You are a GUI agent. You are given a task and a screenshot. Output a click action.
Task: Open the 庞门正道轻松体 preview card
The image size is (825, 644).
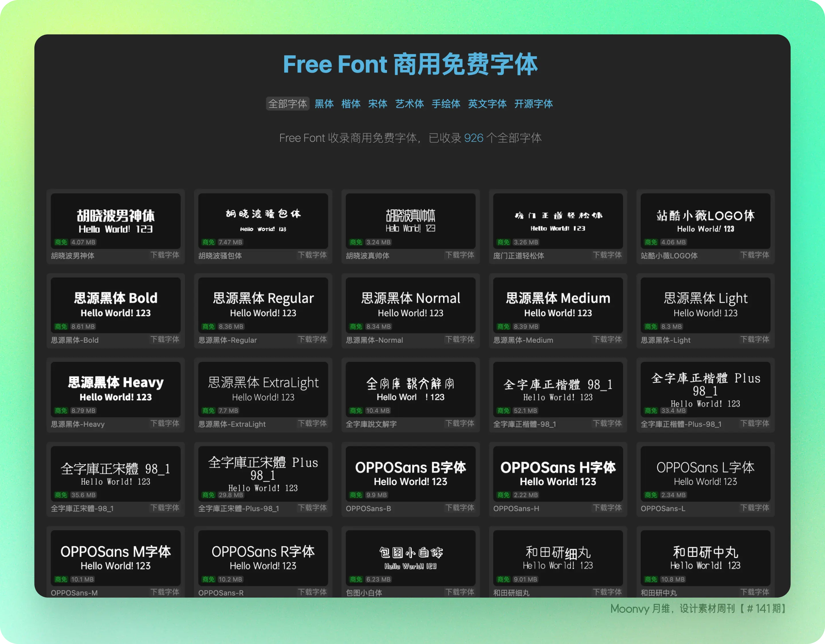[558, 221]
